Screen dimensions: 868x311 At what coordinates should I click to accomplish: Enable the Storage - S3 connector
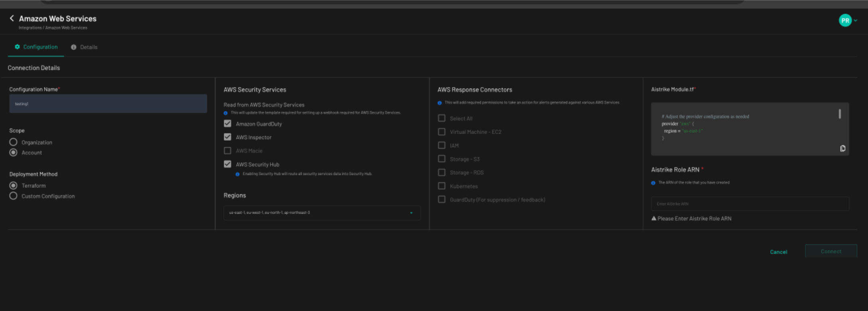(442, 159)
